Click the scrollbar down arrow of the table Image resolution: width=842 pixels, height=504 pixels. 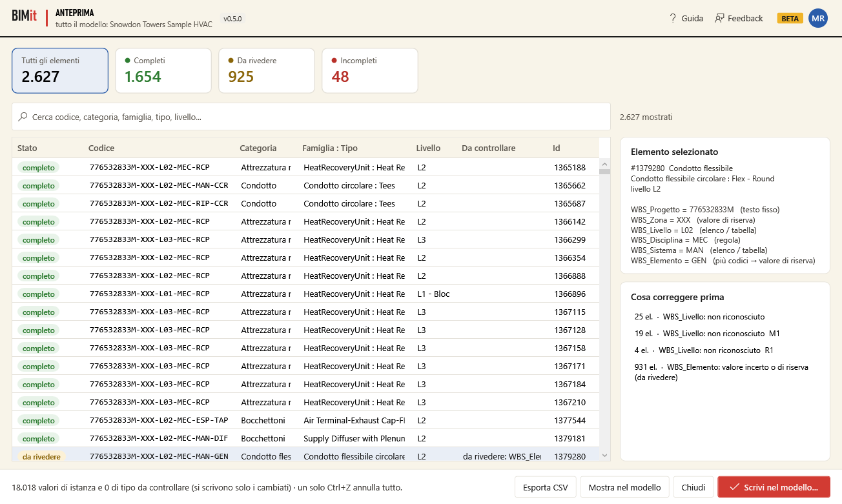(x=604, y=456)
